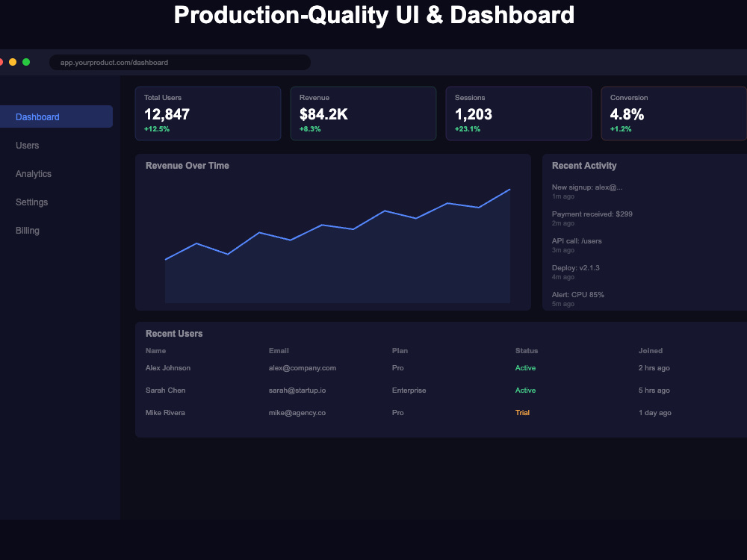Go to Users in the sidebar
The image size is (747, 560).
pyautogui.click(x=27, y=146)
